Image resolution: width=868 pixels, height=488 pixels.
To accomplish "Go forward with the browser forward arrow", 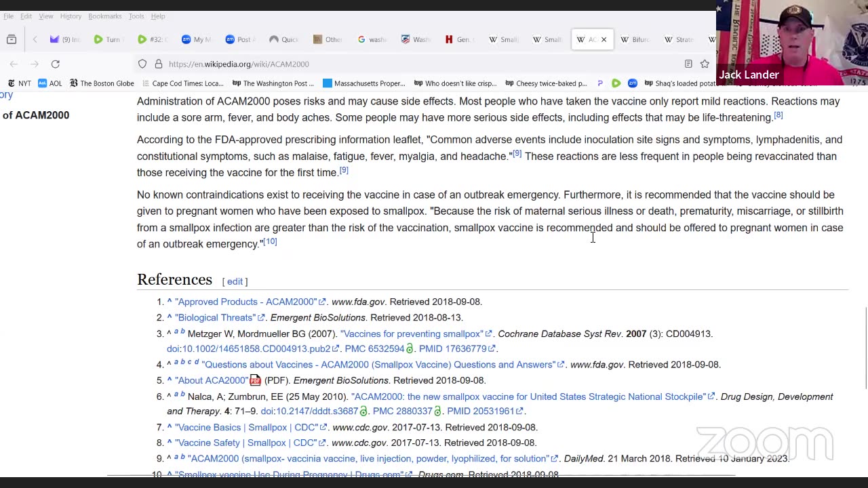I will click(x=35, y=64).
